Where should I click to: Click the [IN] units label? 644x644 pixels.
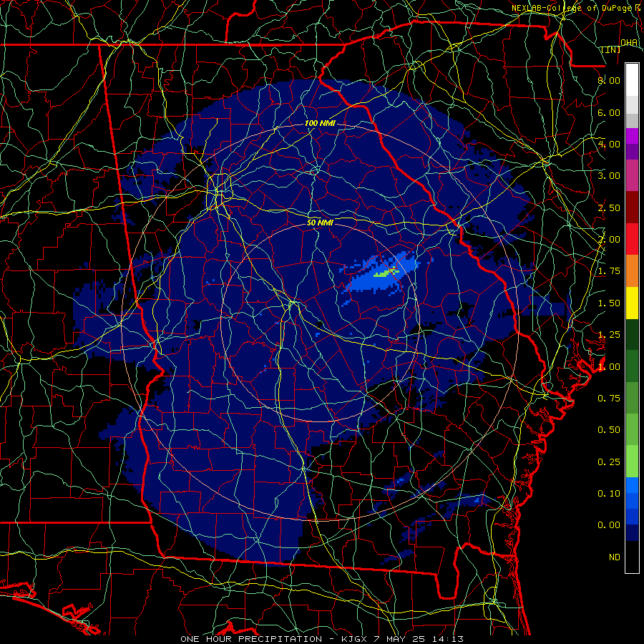coord(611,49)
